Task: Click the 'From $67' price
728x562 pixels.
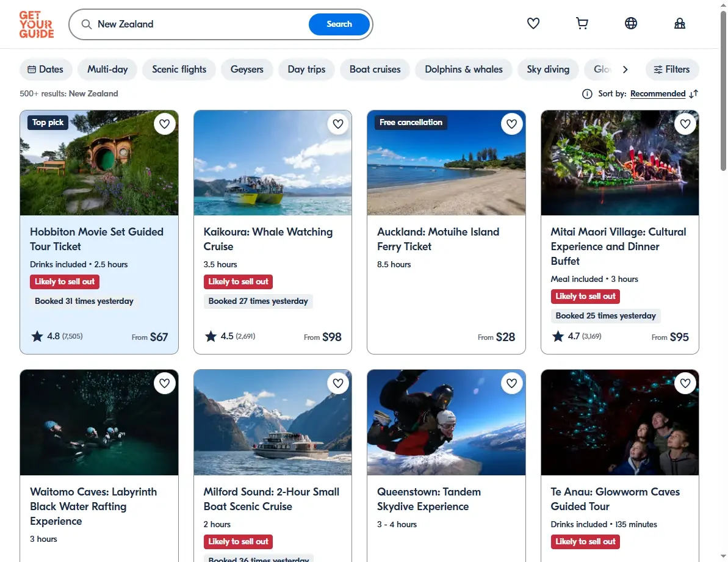Action: (x=150, y=337)
